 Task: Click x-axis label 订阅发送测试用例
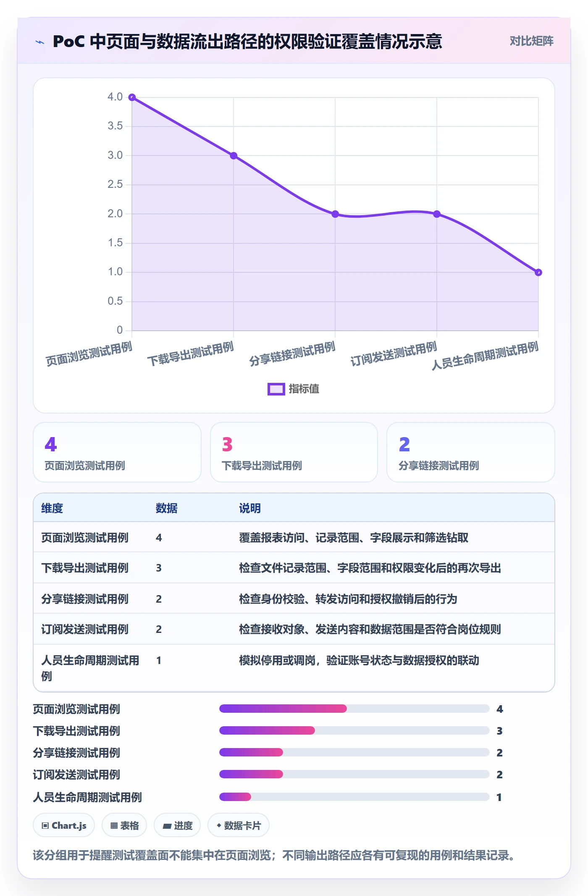394,354
